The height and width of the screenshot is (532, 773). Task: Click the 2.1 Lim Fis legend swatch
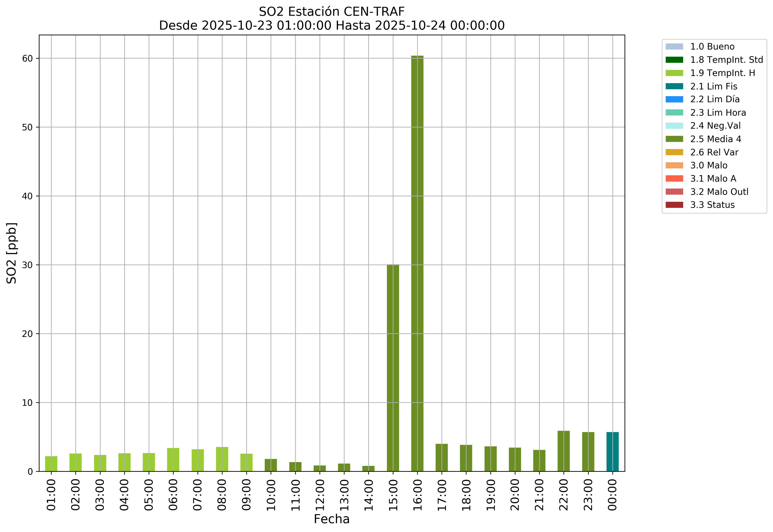click(x=674, y=86)
